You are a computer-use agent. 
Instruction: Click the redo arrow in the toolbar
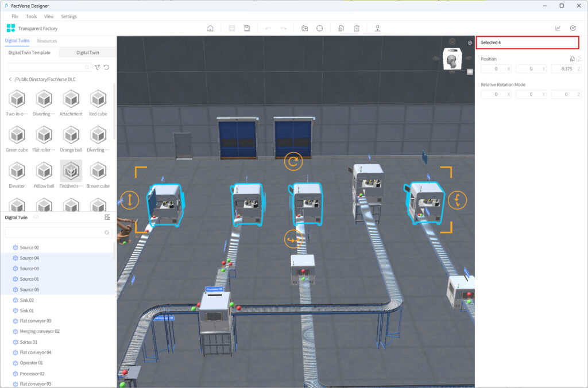(284, 29)
